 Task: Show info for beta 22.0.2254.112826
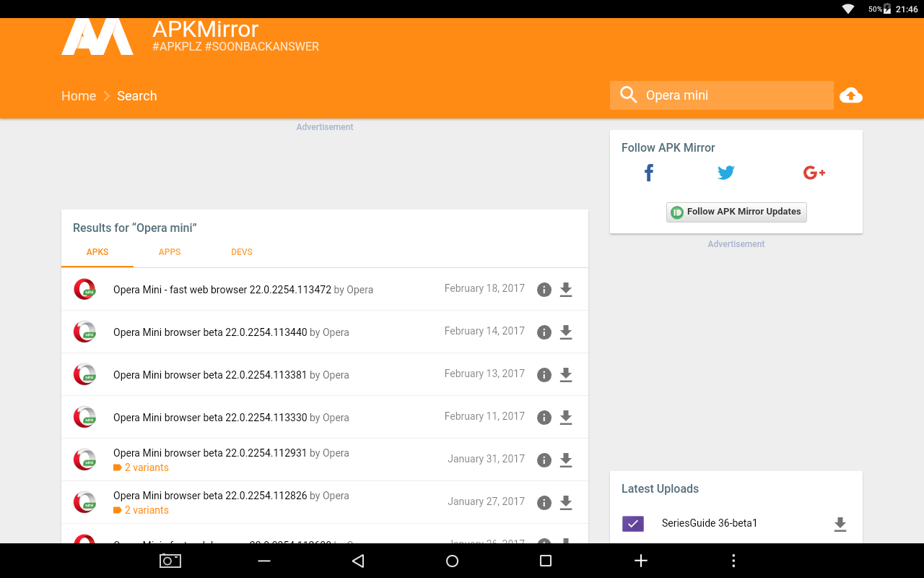pos(544,503)
